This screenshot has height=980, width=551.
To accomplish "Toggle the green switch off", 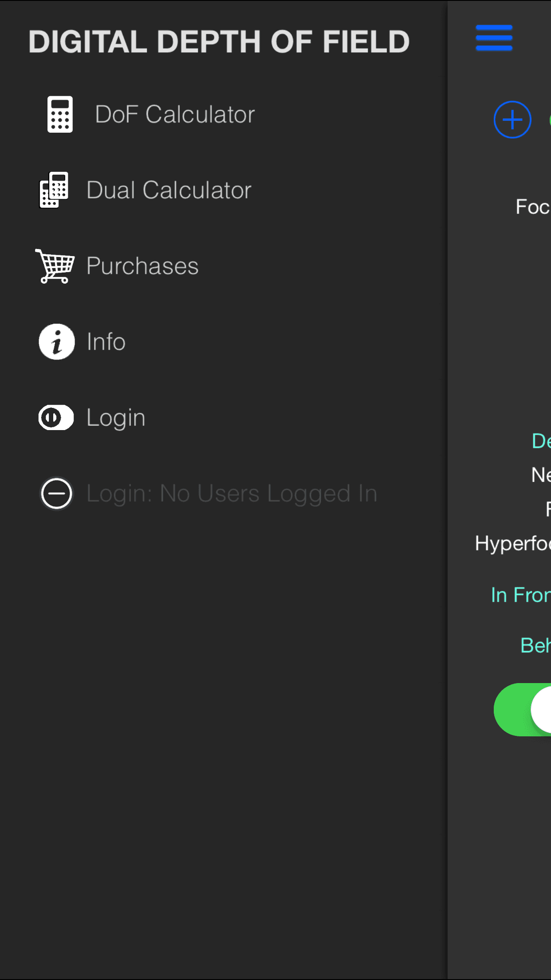I will [x=523, y=710].
